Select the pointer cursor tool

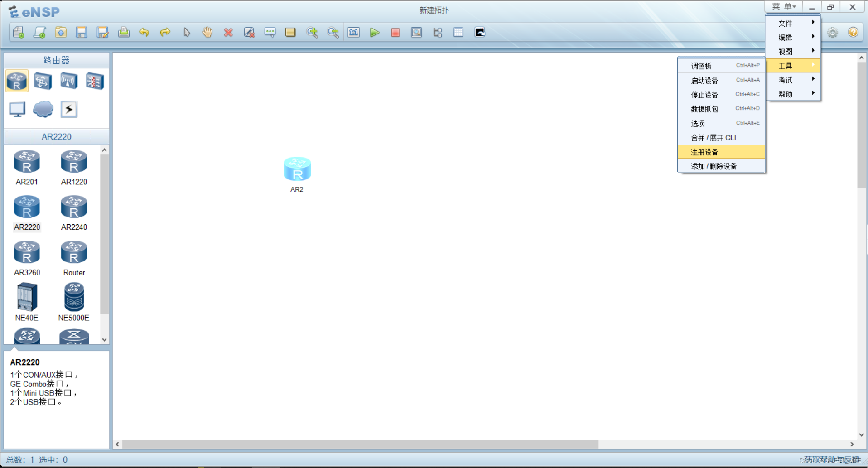(187, 32)
